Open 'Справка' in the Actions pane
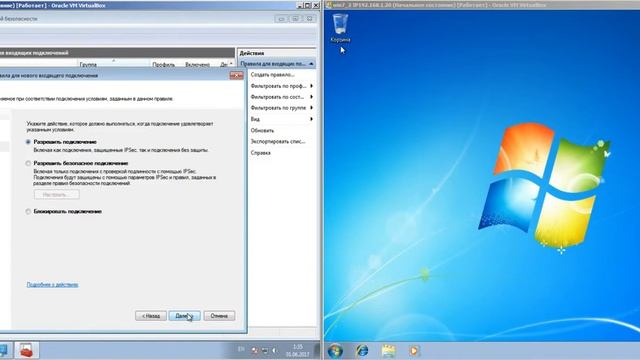Screen dimensions: 640x360 [260, 153]
